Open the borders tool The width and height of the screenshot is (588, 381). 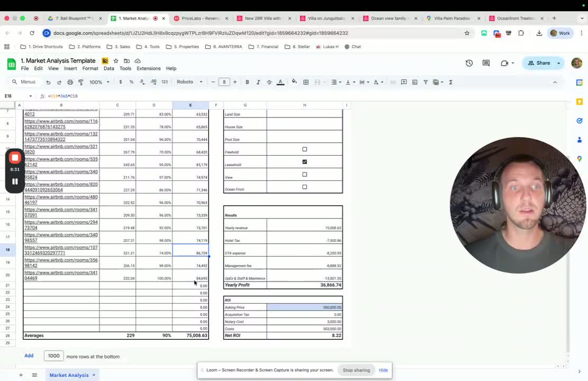(306, 82)
